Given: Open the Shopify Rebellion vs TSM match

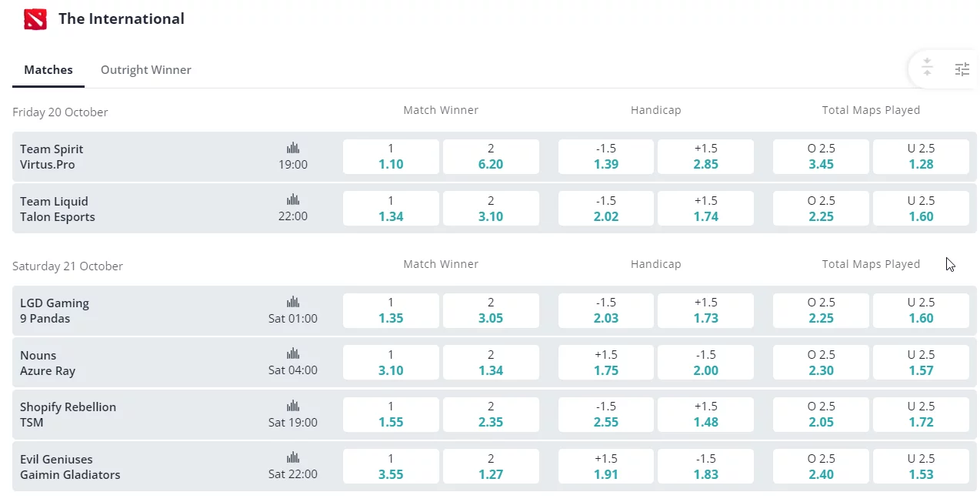Looking at the screenshot, I should pyautogui.click(x=68, y=414).
